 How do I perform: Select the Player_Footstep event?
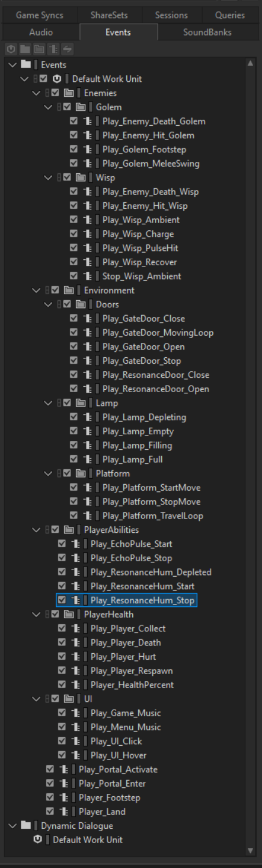(x=110, y=797)
